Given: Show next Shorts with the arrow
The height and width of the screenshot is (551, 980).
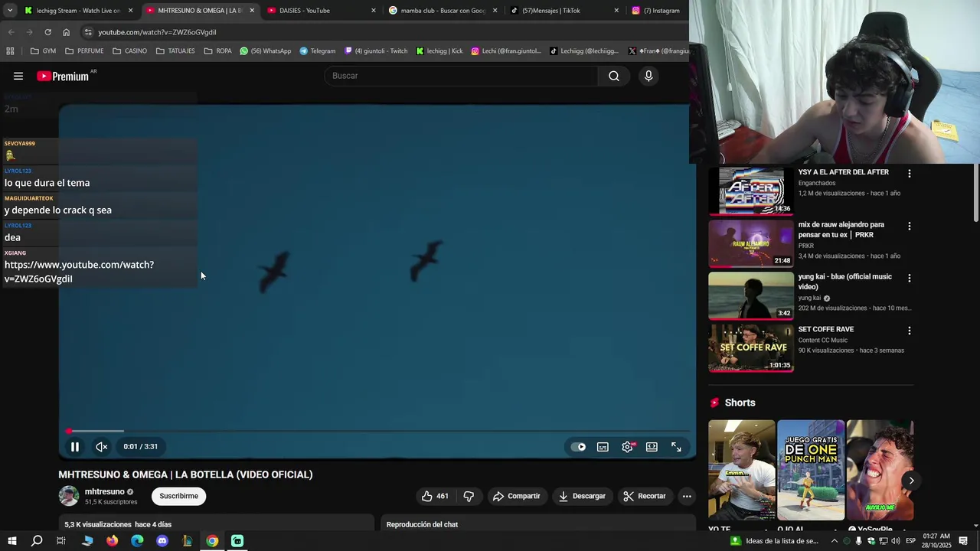Looking at the screenshot, I should 911,481.
